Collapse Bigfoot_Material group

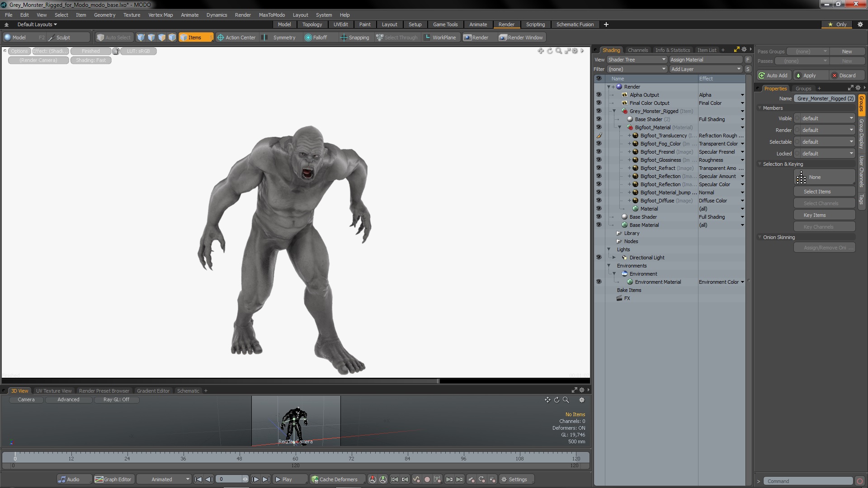(x=619, y=127)
